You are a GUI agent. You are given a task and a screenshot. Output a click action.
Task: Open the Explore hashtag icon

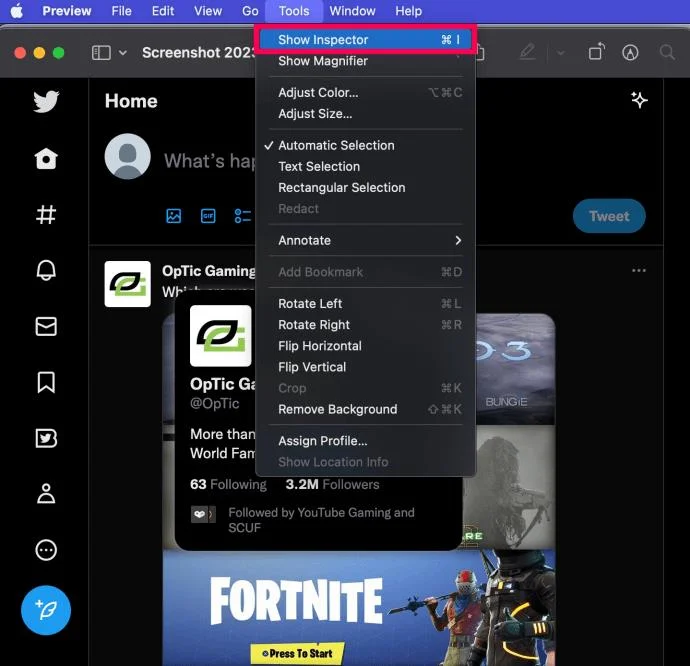pos(46,215)
